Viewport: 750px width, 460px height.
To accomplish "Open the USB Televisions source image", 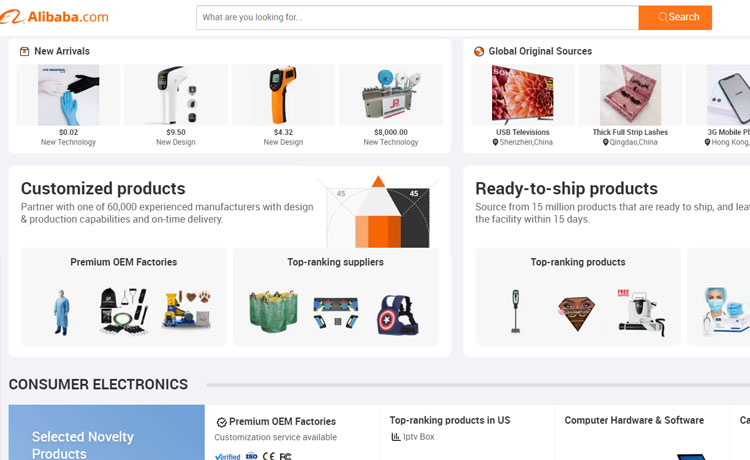I will click(522, 95).
